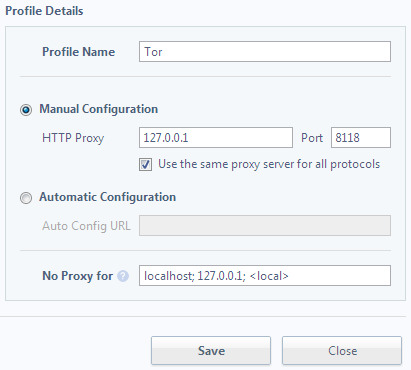The image size is (411, 370).
Task: Click the Auto Config URL field
Action: tap(265, 226)
